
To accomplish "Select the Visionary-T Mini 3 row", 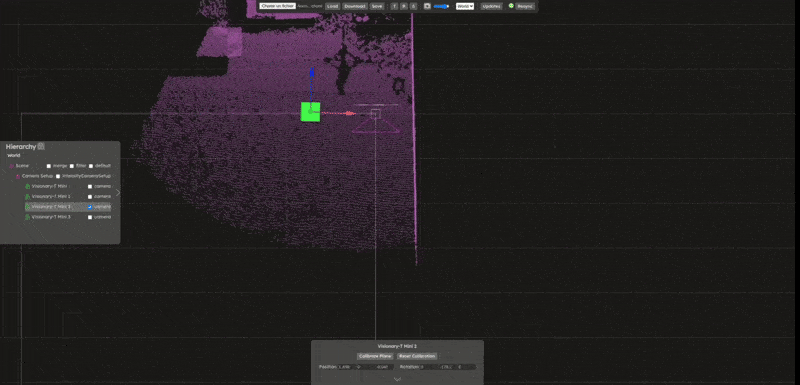I will pos(68,217).
